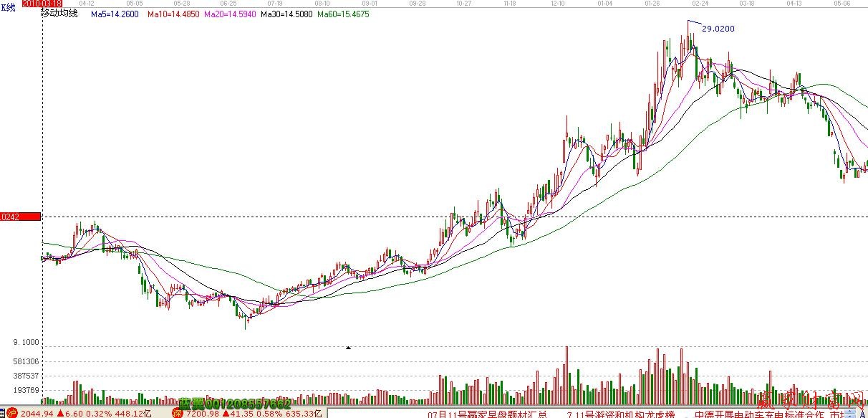Click the 29.0200 peak price label

coord(718,29)
